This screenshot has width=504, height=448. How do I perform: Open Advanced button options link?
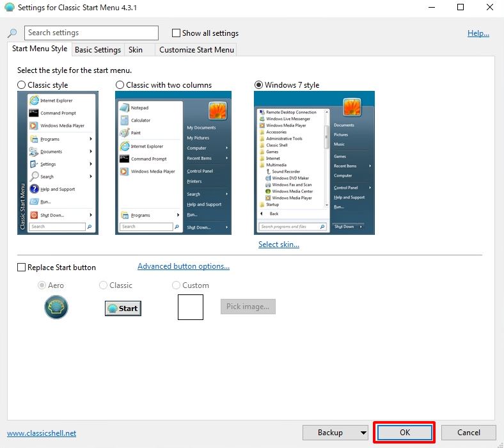pyautogui.click(x=184, y=266)
